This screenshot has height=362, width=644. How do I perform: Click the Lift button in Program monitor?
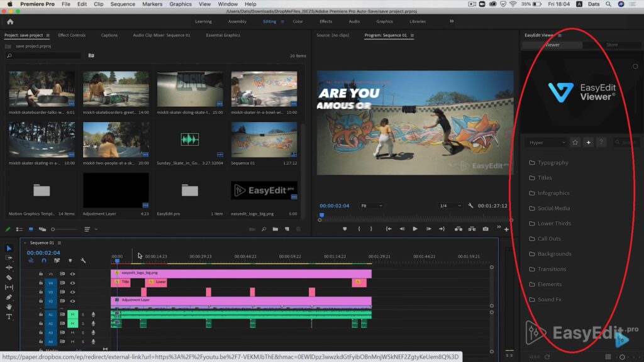click(x=458, y=229)
